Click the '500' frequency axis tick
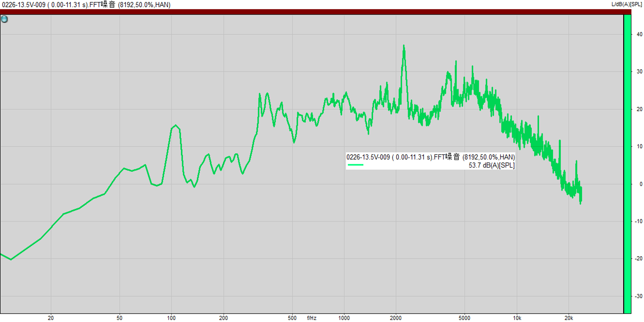This screenshot has height=322, width=644. click(x=292, y=318)
